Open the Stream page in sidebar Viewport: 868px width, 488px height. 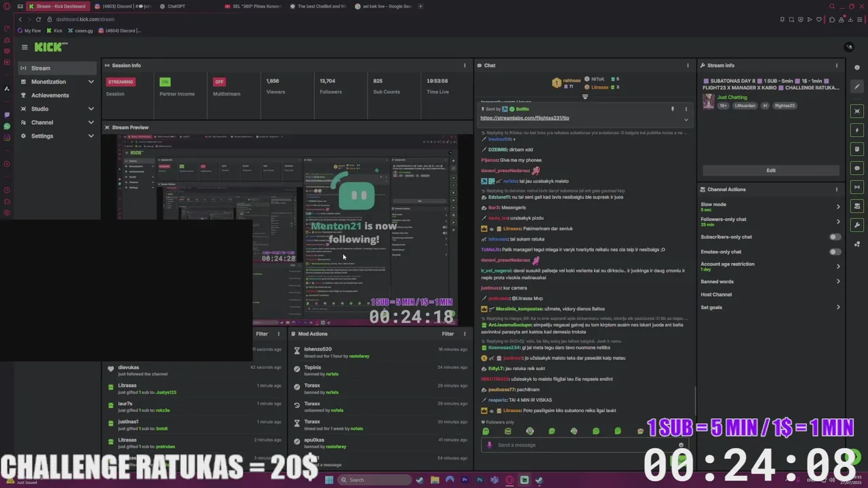coord(57,68)
